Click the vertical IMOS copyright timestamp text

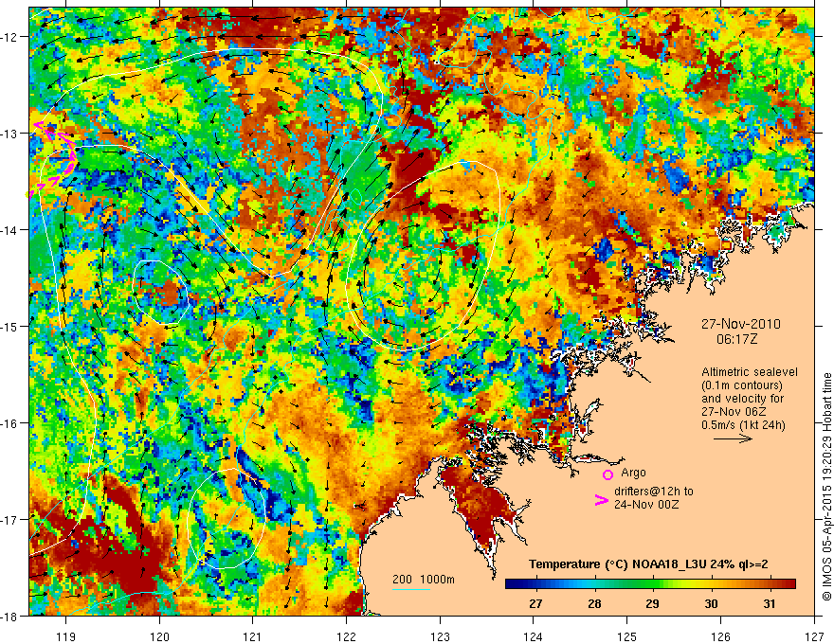click(x=827, y=486)
